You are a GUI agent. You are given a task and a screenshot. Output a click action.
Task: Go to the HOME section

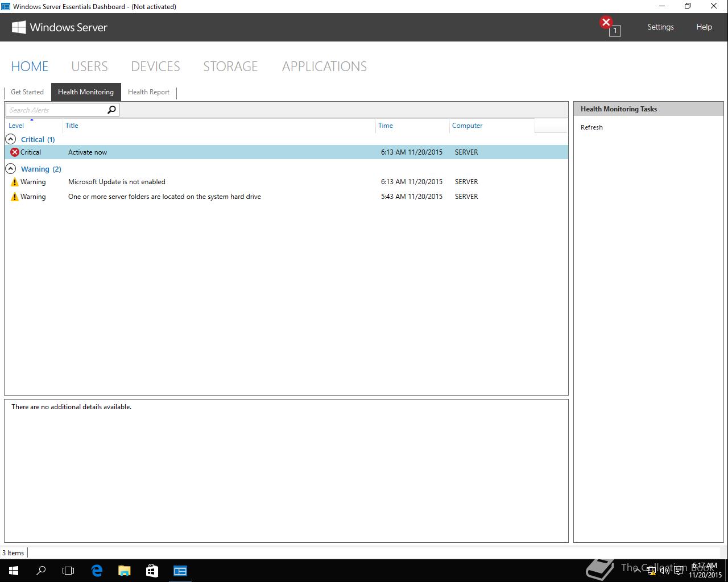(30, 66)
